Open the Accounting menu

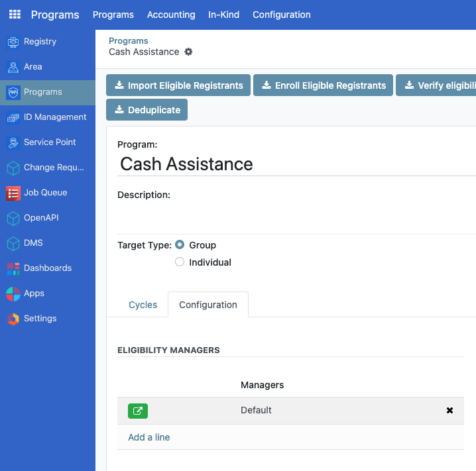pyautogui.click(x=171, y=15)
